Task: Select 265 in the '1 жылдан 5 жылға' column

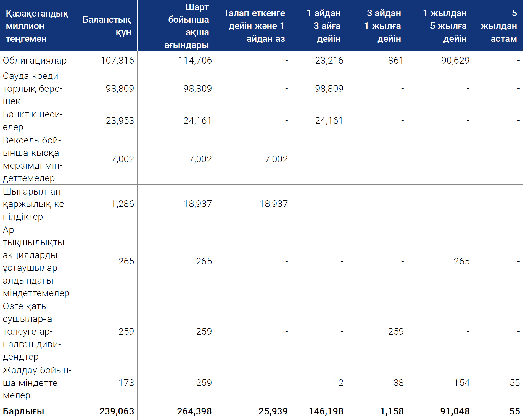Action: 462,261
